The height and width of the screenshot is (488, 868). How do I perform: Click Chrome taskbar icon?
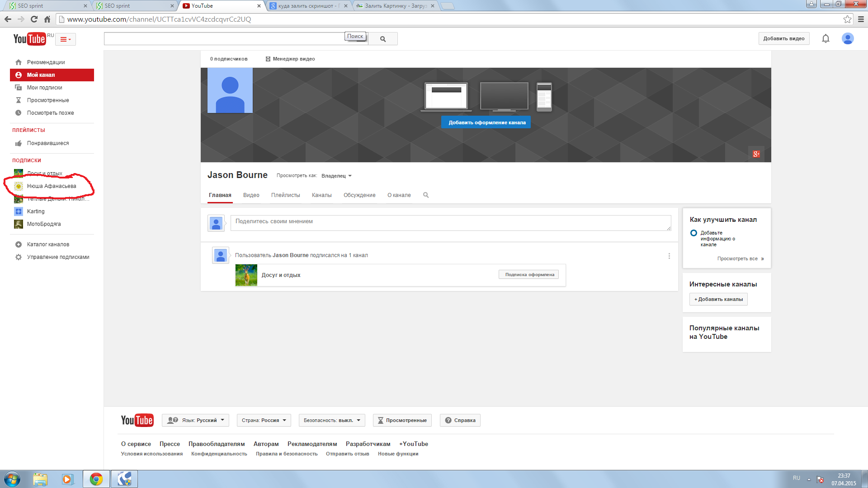(96, 479)
